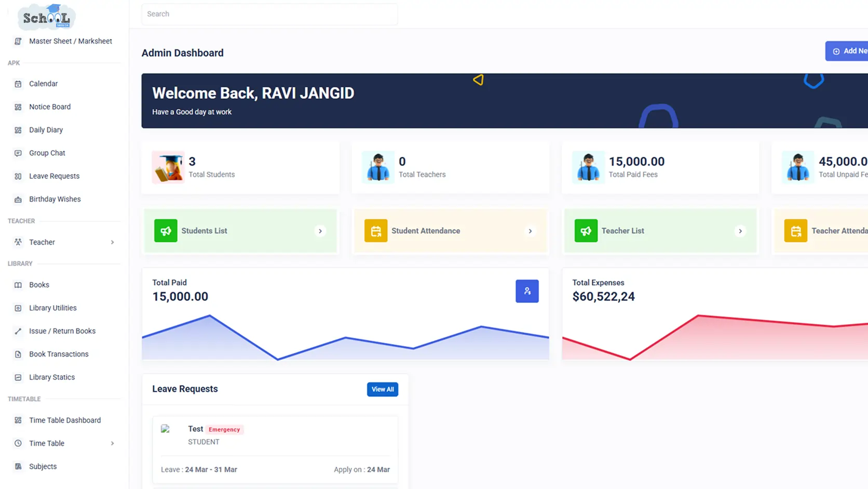
Task: Click the School logo in sidebar
Action: [x=47, y=17]
